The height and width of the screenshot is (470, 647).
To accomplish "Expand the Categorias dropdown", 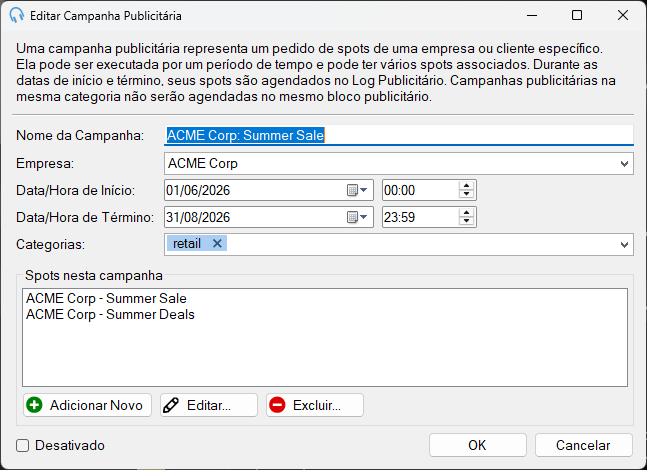I will (x=624, y=245).
